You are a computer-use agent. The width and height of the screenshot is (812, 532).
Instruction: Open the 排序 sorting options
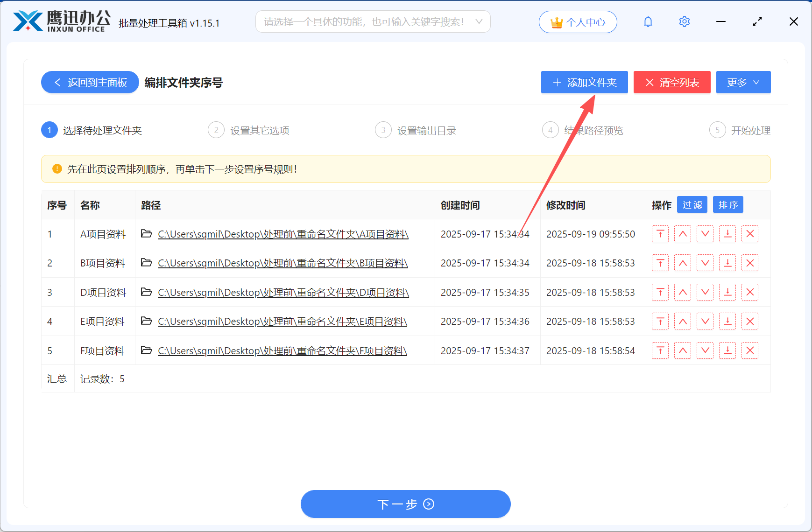(x=727, y=204)
